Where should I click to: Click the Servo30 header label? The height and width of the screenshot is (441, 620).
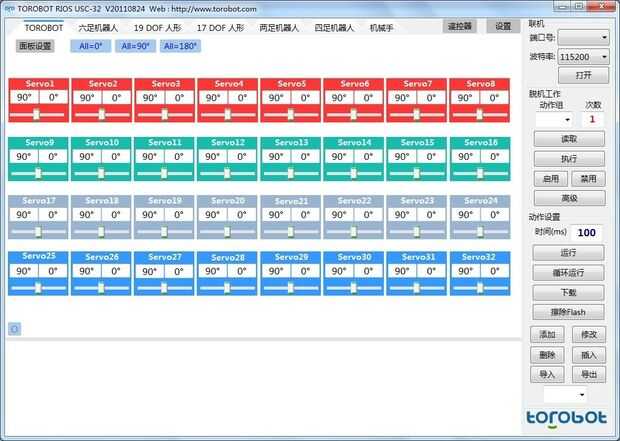click(x=354, y=257)
